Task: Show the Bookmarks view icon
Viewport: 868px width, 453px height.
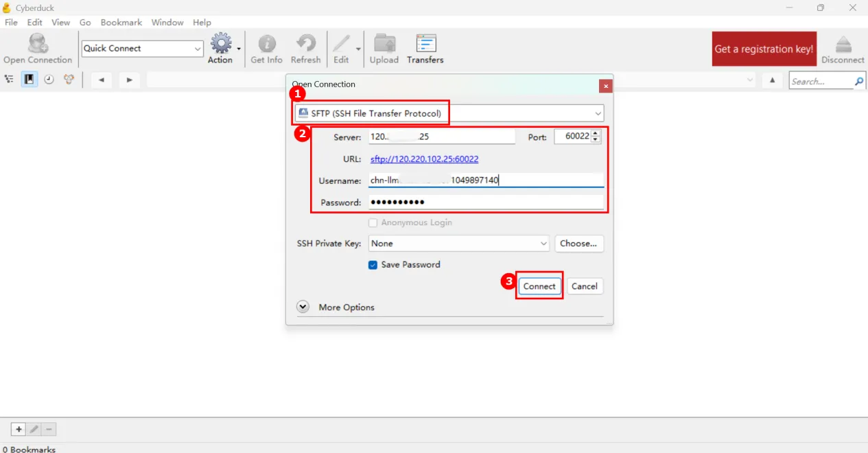Action: pyautogui.click(x=30, y=80)
